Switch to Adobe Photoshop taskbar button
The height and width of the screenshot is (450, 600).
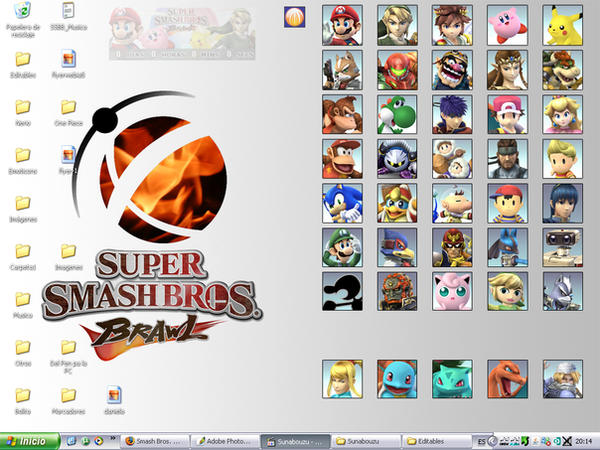[225, 442]
